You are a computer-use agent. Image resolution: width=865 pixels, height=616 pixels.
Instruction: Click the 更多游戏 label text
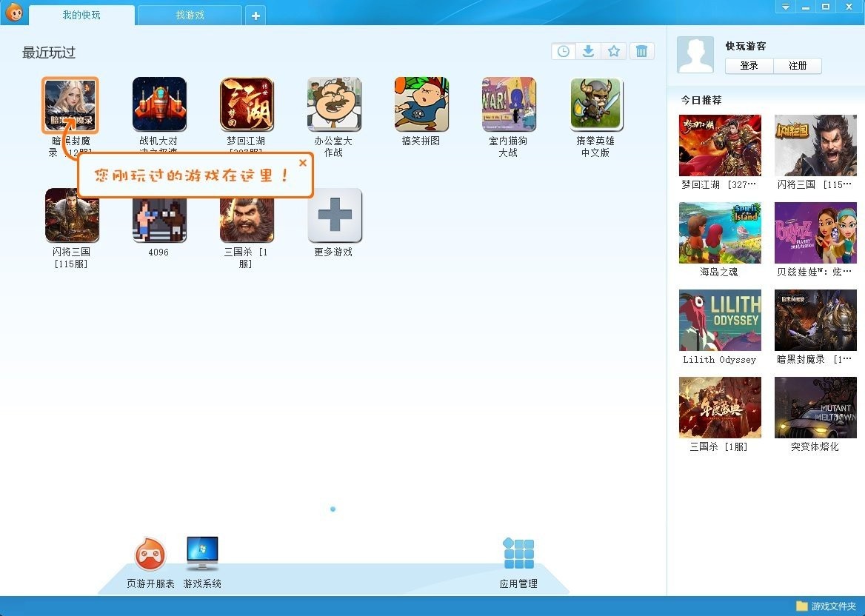coord(333,252)
